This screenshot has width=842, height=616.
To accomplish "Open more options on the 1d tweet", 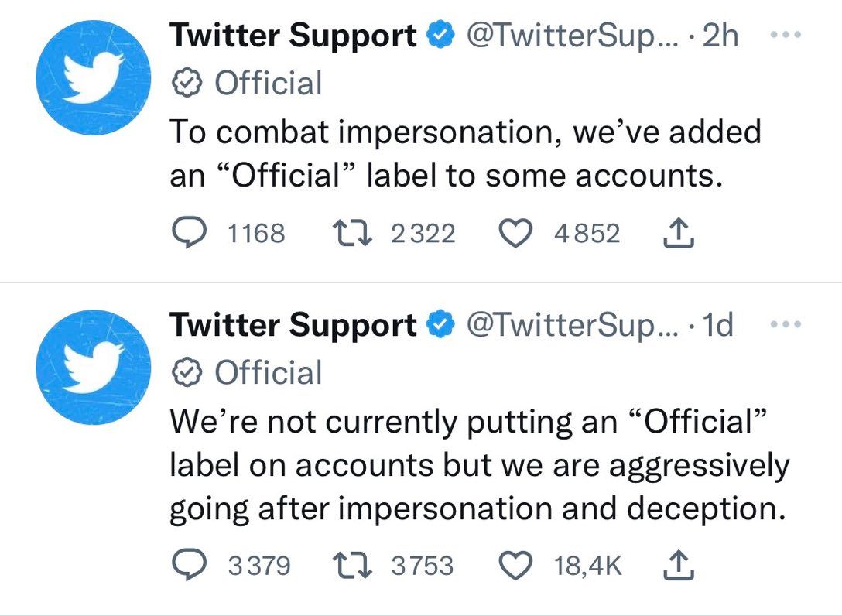I will tap(783, 326).
